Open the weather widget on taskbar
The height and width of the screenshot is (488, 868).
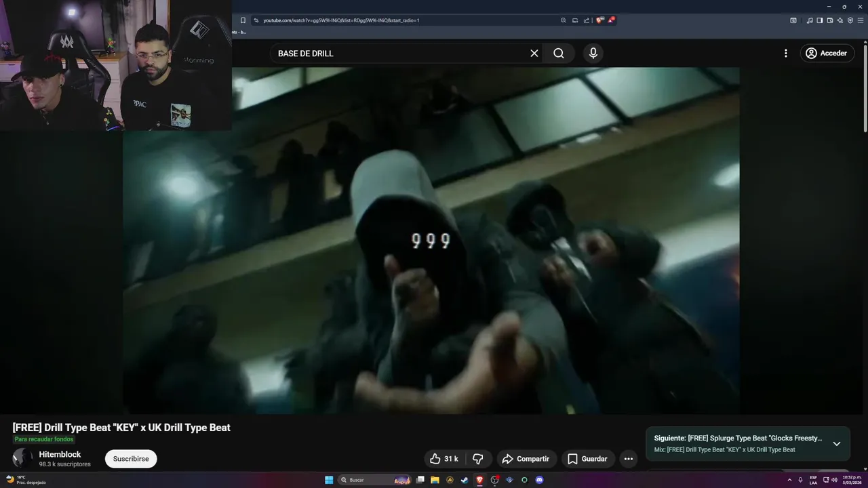[x=26, y=480]
